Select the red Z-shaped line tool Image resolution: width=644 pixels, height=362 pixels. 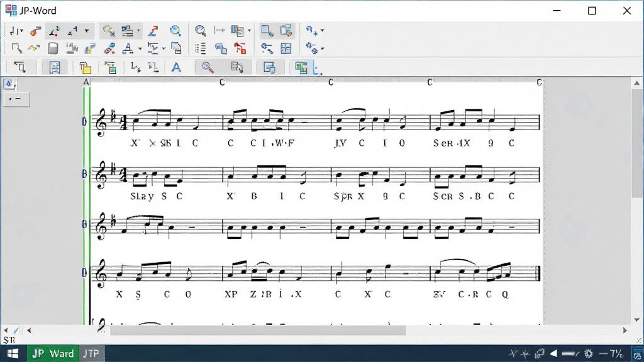pyautogui.click(x=153, y=31)
